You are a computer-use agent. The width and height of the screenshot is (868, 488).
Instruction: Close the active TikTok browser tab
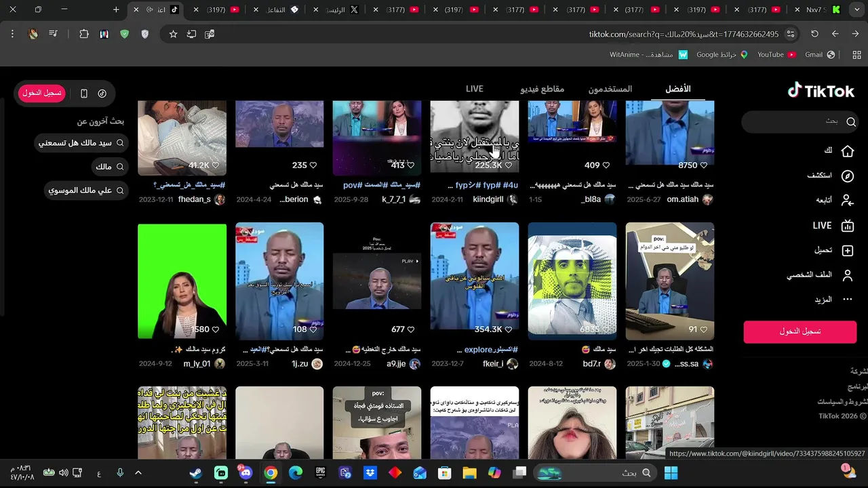coord(136,9)
